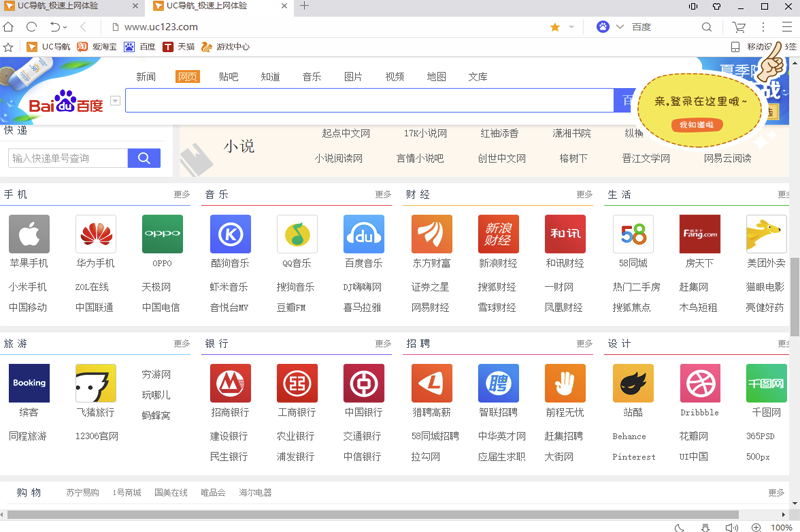Click the magnifier button in the express tracking search
800x532 pixels.
click(x=144, y=158)
